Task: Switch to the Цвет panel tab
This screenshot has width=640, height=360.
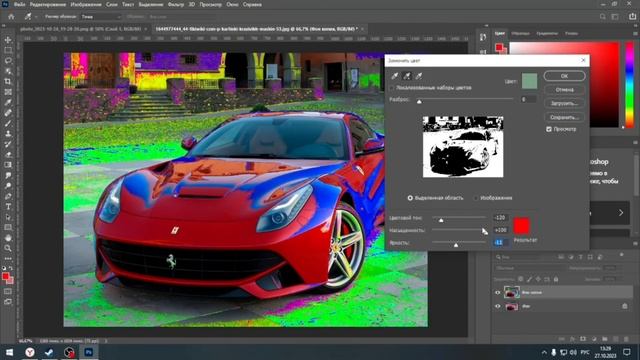Action: point(500,33)
